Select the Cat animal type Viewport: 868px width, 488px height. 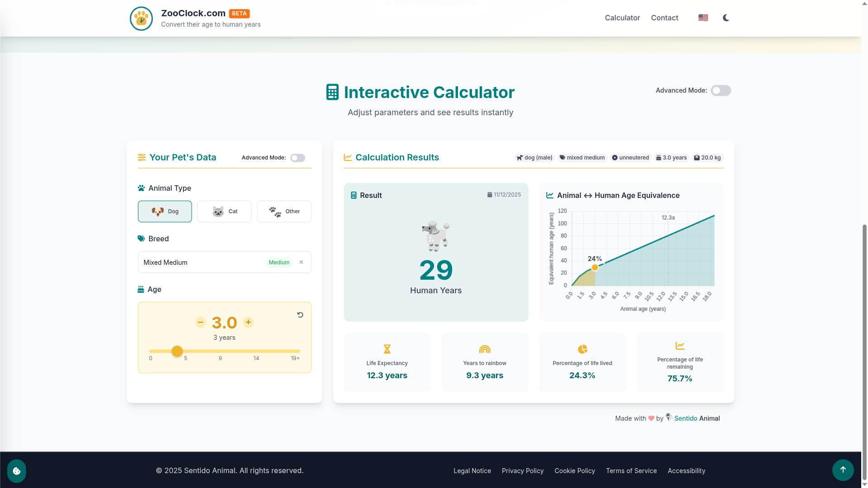pyautogui.click(x=224, y=211)
